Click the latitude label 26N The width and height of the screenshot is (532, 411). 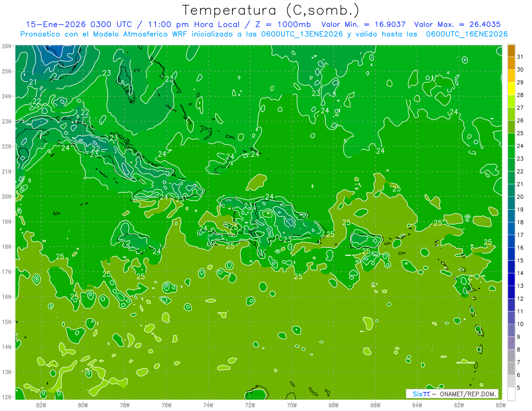[x=6, y=46]
